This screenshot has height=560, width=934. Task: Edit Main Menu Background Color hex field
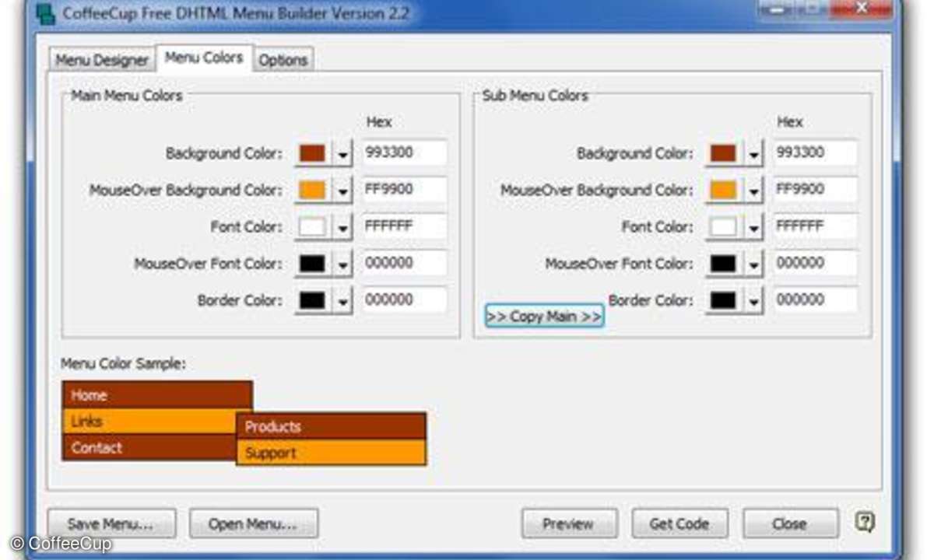click(x=405, y=152)
